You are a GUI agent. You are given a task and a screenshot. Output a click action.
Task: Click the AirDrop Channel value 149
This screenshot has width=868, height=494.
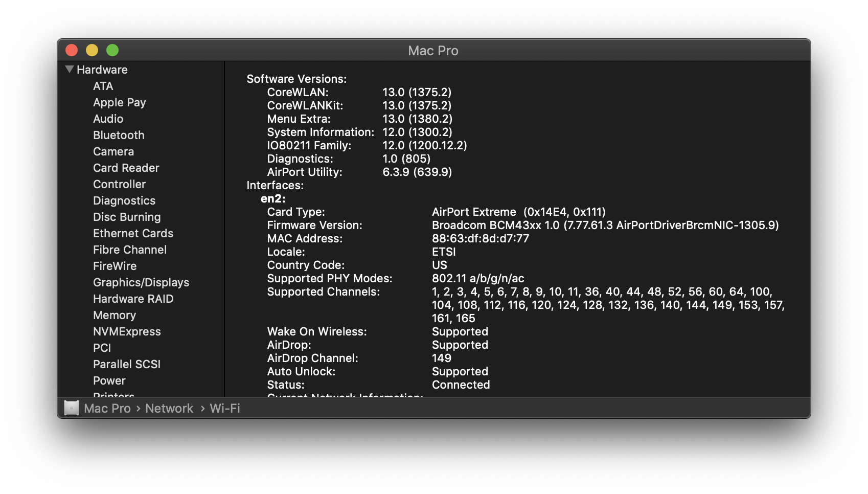click(x=442, y=358)
